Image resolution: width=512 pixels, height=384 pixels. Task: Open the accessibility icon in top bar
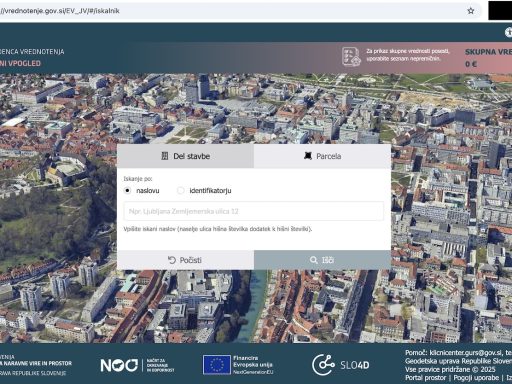[508, 32]
